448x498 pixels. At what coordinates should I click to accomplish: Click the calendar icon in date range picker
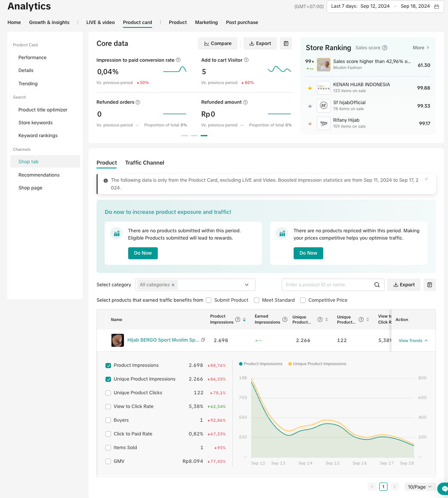(436, 6)
